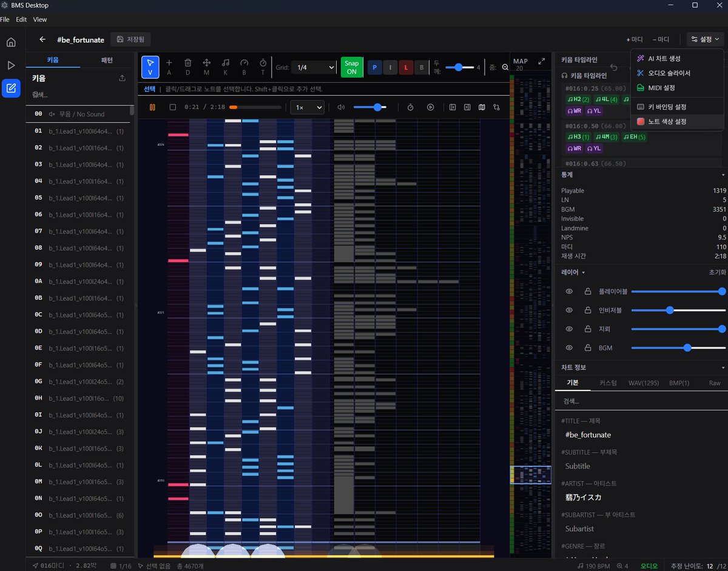Switch to the Raw tab
Screen dimensions: 728x571
[715, 383]
